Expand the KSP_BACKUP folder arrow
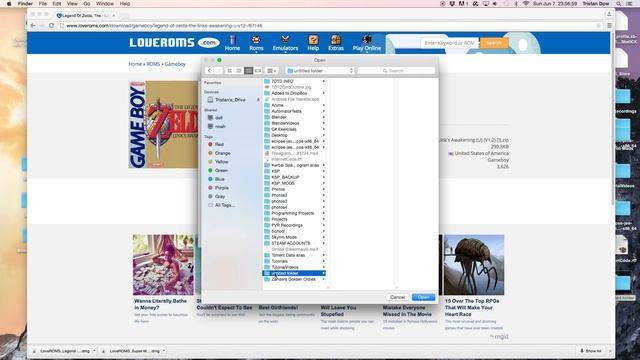The width and height of the screenshot is (640, 360). [x=324, y=177]
